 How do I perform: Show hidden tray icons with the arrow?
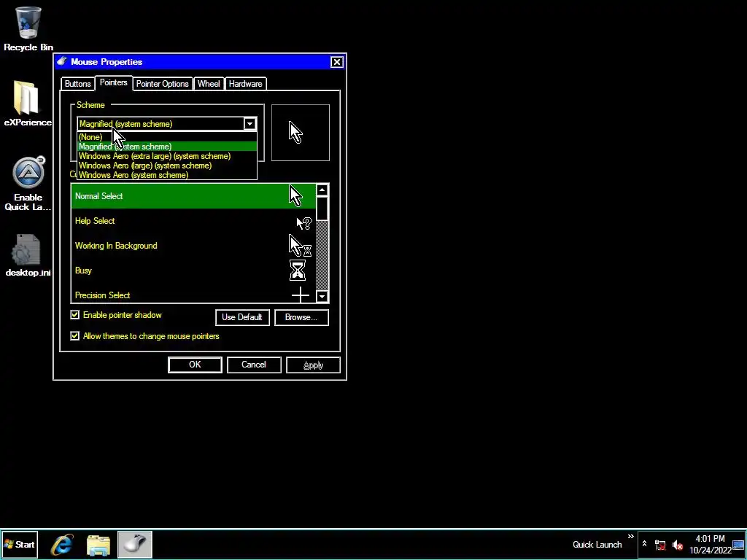click(x=644, y=544)
